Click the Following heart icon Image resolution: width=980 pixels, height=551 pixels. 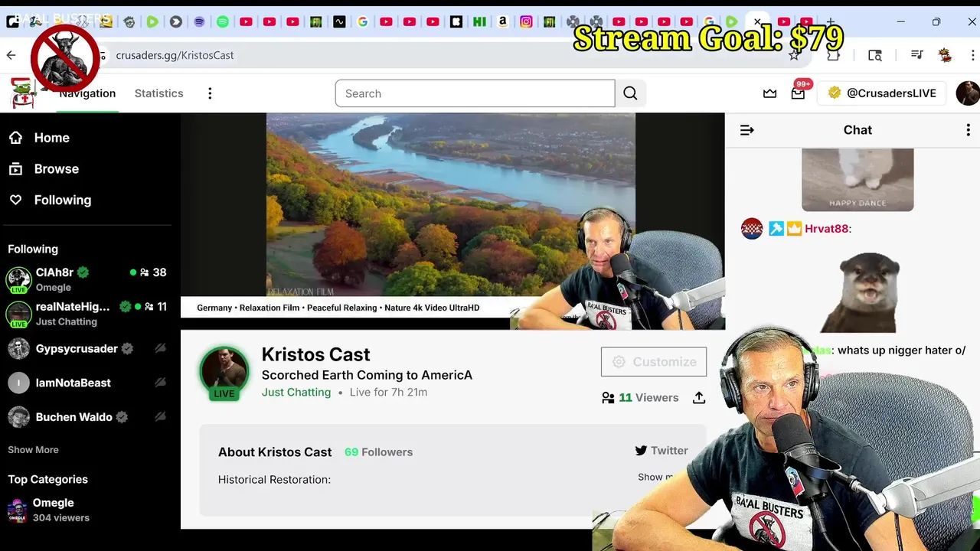coord(15,200)
